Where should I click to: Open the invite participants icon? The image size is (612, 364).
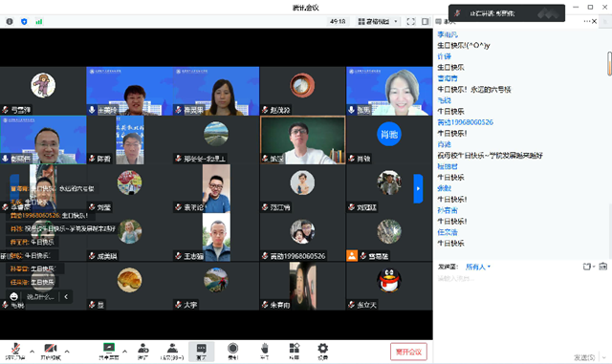click(143, 352)
